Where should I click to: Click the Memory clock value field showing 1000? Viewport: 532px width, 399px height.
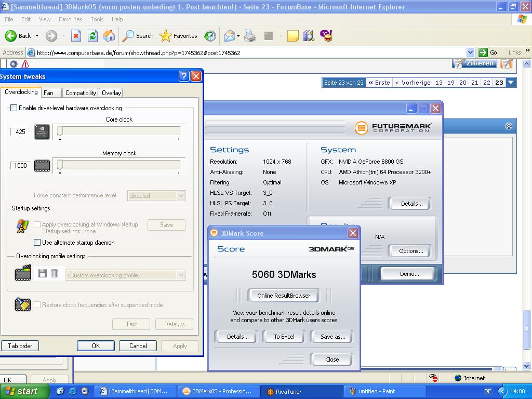[20, 166]
